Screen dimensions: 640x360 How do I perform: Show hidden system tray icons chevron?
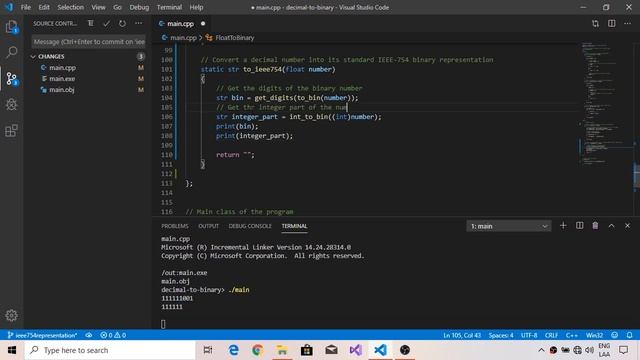(541, 350)
